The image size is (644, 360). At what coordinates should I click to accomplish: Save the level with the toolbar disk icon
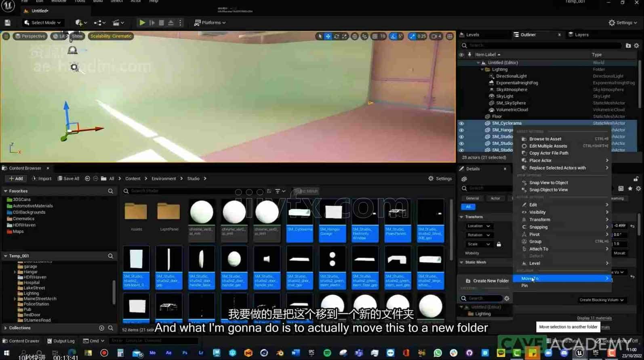point(8,23)
